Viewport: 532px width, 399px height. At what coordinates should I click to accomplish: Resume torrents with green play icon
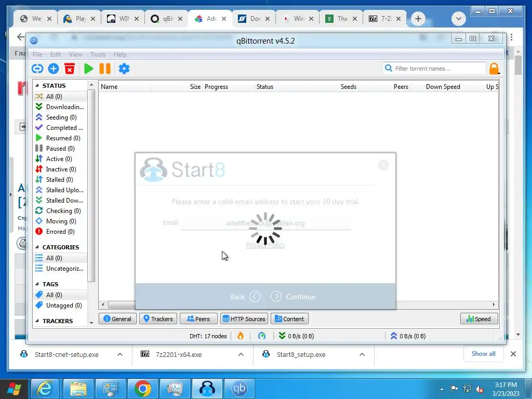[88, 69]
